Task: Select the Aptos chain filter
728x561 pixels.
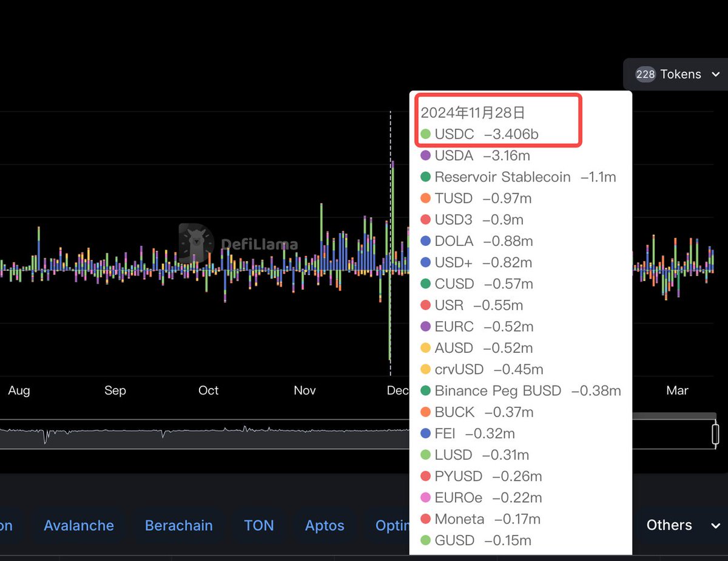Action: 325,525
